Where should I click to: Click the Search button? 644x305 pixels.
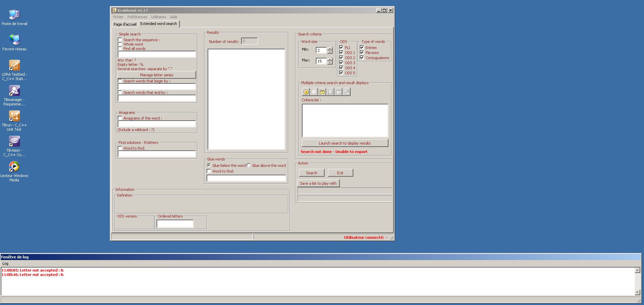pos(312,173)
